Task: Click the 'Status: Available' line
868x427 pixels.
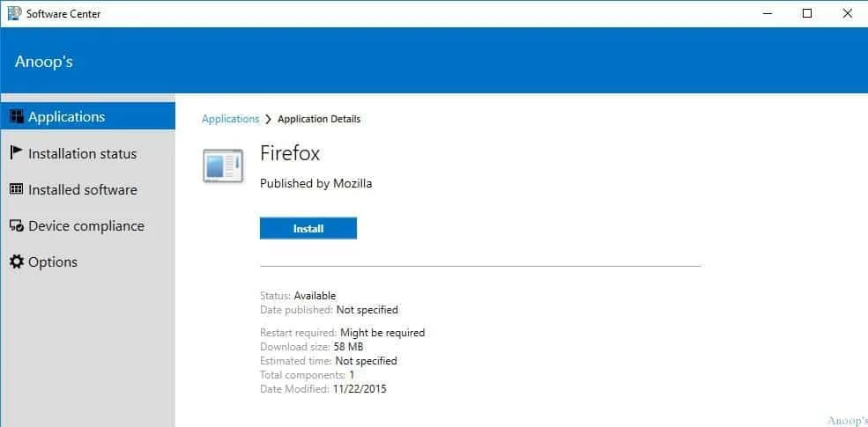Action: pos(298,296)
